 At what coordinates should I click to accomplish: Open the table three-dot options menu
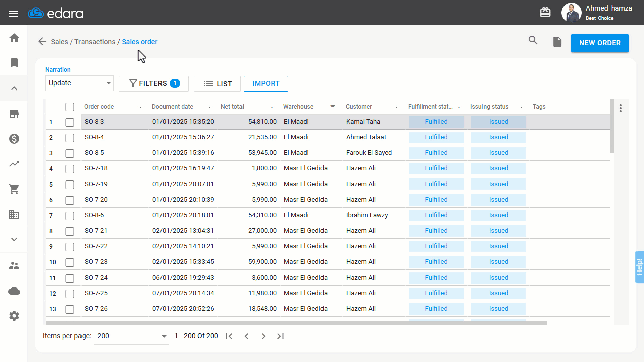pyautogui.click(x=621, y=108)
